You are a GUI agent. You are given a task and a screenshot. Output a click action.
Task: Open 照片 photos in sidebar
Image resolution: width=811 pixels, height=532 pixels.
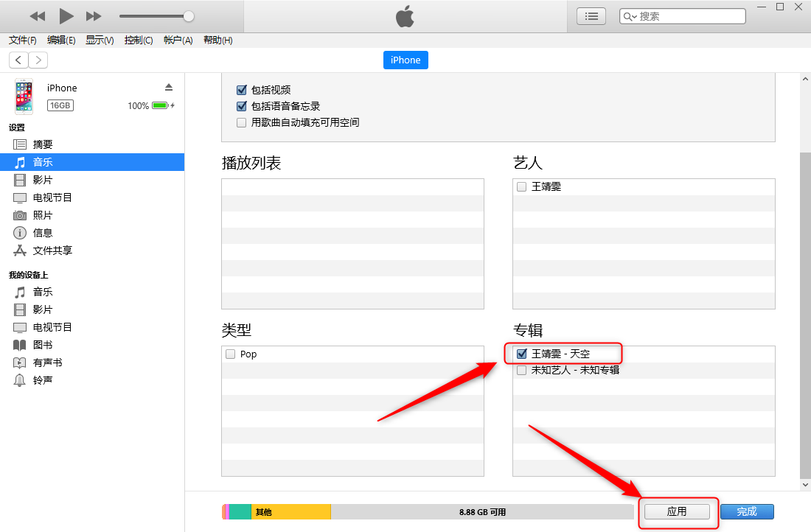(92, 215)
